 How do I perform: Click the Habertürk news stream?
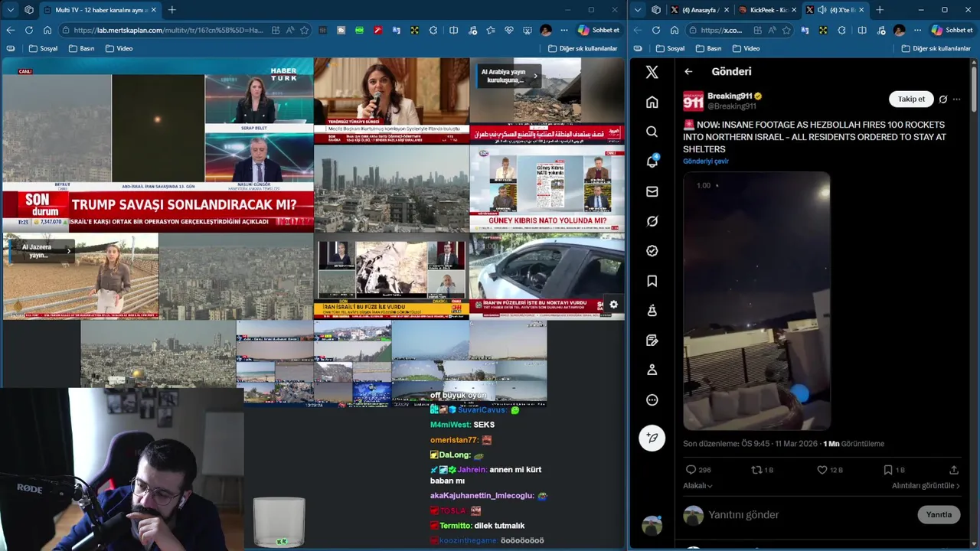tap(158, 145)
